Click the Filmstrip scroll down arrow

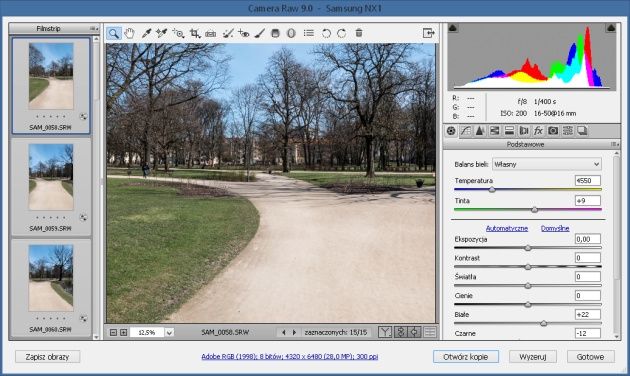96,337
